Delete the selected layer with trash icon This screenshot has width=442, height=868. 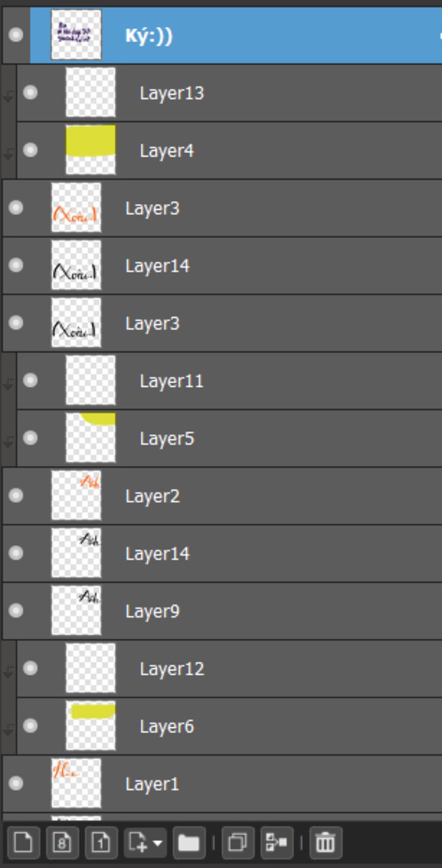pyautogui.click(x=325, y=842)
